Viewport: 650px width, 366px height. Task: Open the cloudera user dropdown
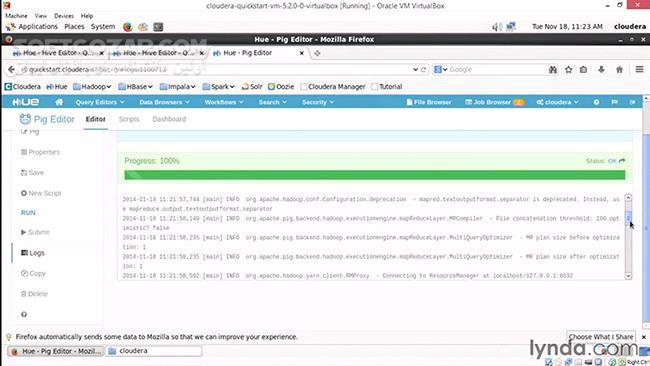point(557,102)
